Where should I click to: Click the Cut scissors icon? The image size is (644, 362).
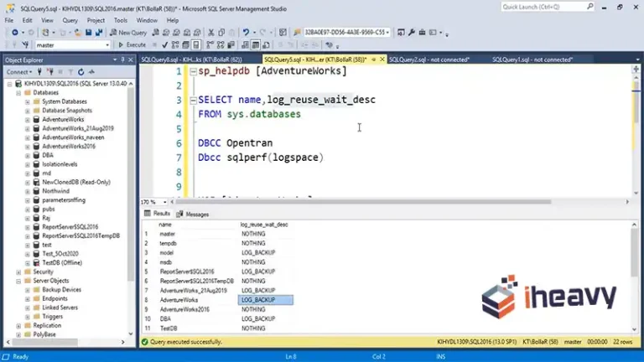click(211, 33)
